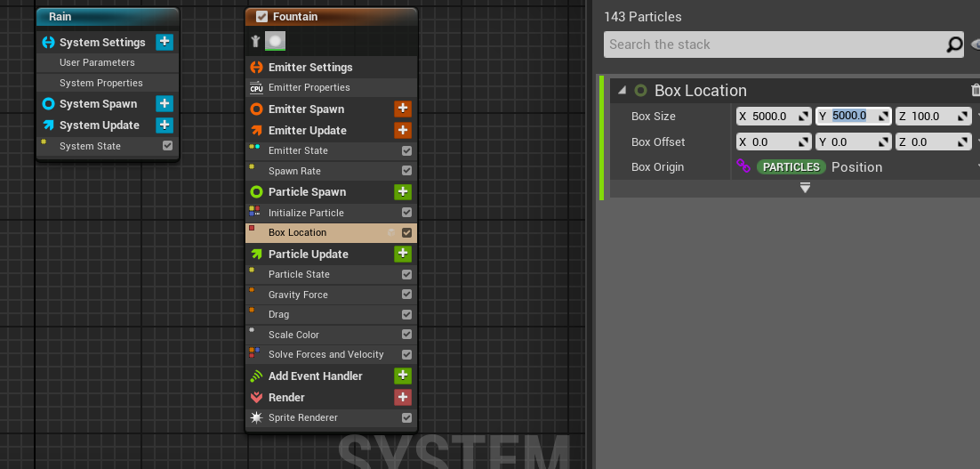Open User Parameters in Rain system
This screenshot has height=469, width=980.
[97, 62]
